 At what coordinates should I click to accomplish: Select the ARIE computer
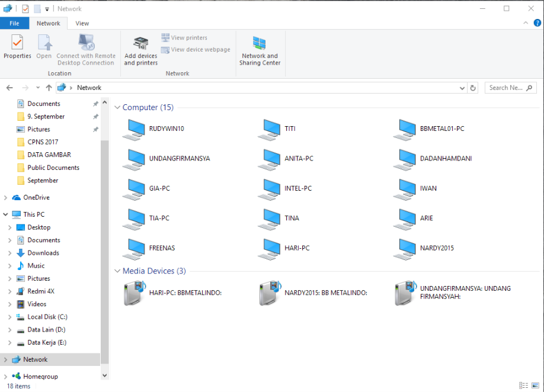pyautogui.click(x=413, y=219)
